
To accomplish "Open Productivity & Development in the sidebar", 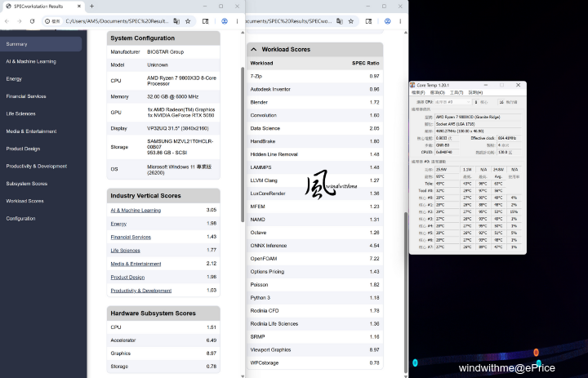I will [x=37, y=166].
